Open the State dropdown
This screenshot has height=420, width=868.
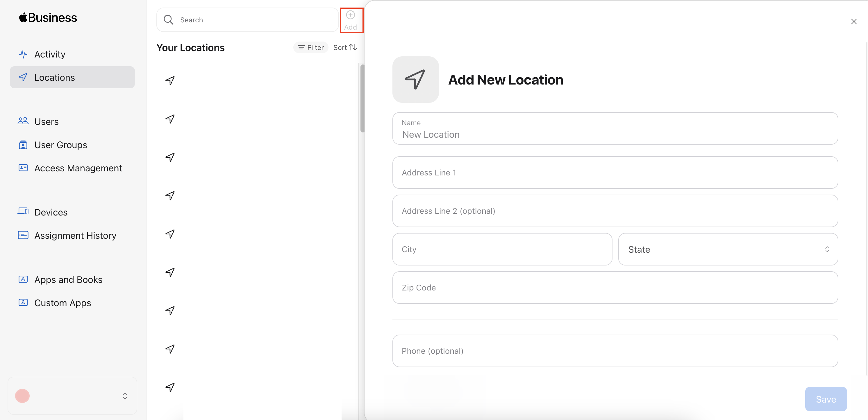coord(728,249)
